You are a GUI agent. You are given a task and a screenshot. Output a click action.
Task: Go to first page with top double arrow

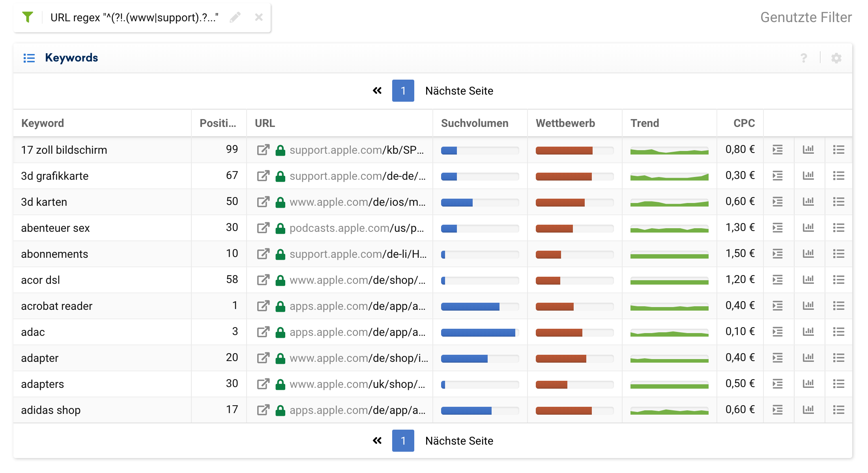click(x=377, y=91)
